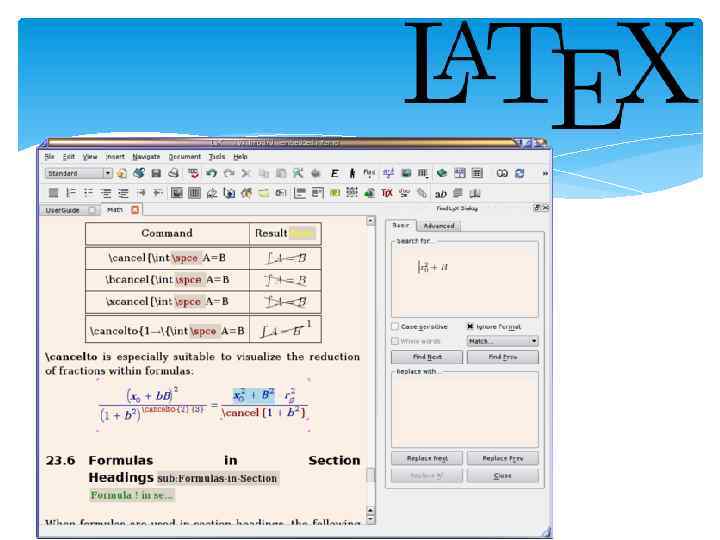Screen dimensions: 720x540
Task: Click the 'ab' text style icon
Action: 440,194
